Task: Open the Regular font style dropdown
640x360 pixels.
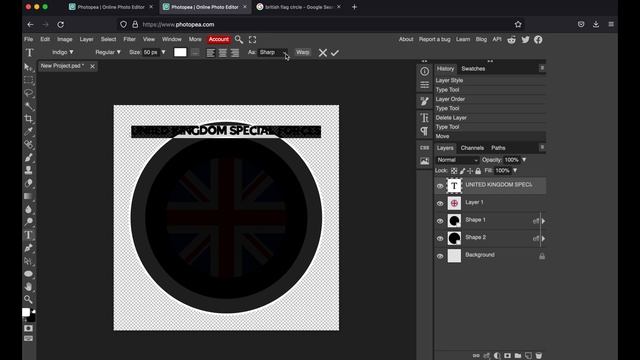Action: pos(108,52)
